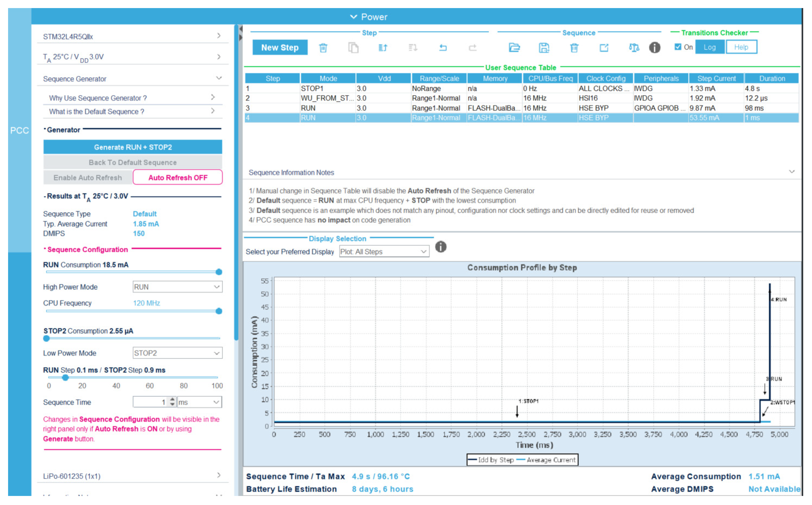812x505 pixels.
Task: Click the undo arrow in Step toolbar
Action: point(443,48)
